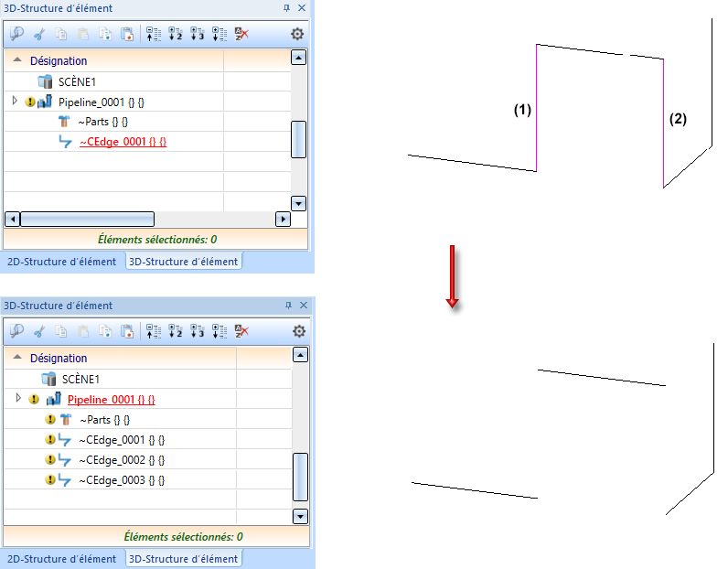Screen dimensions: 728x569
Task: Click scroll-up arrow in upper panel
Action: [298, 58]
